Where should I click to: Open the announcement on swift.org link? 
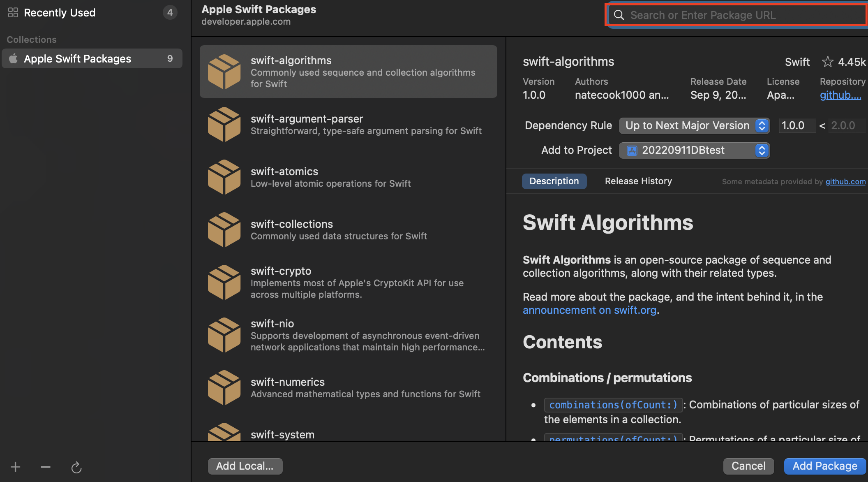pyautogui.click(x=589, y=310)
